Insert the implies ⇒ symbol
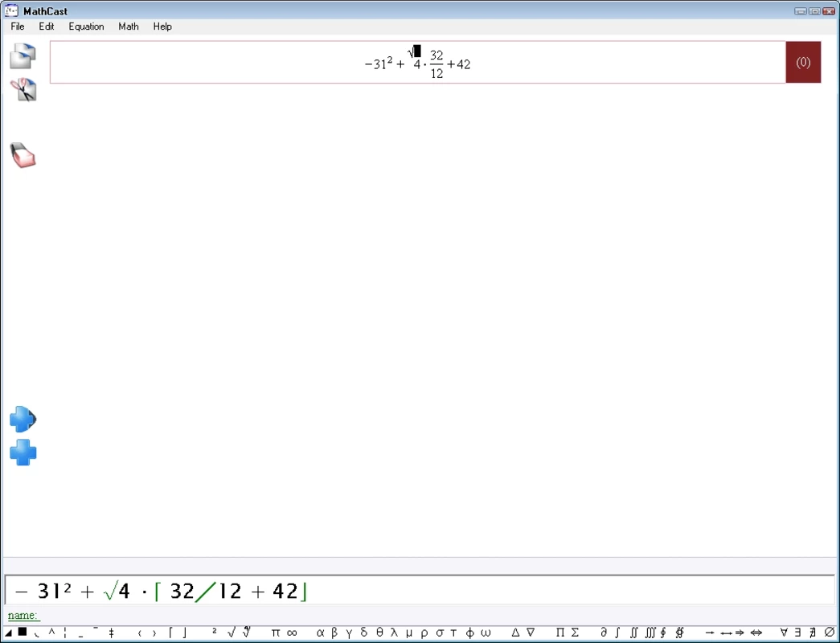 740,633
